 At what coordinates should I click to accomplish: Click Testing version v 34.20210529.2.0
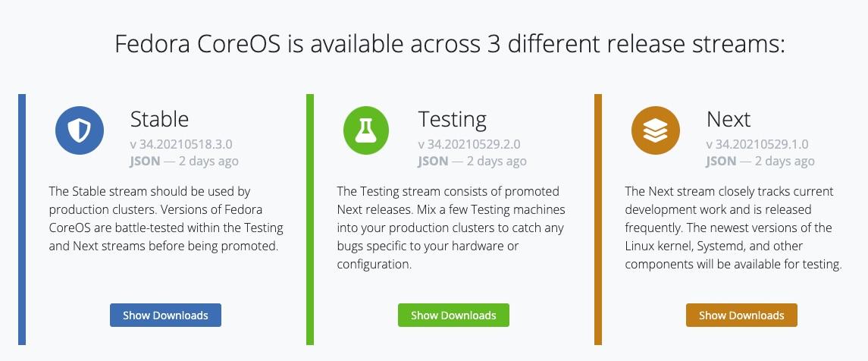click(x=469, y=145)
